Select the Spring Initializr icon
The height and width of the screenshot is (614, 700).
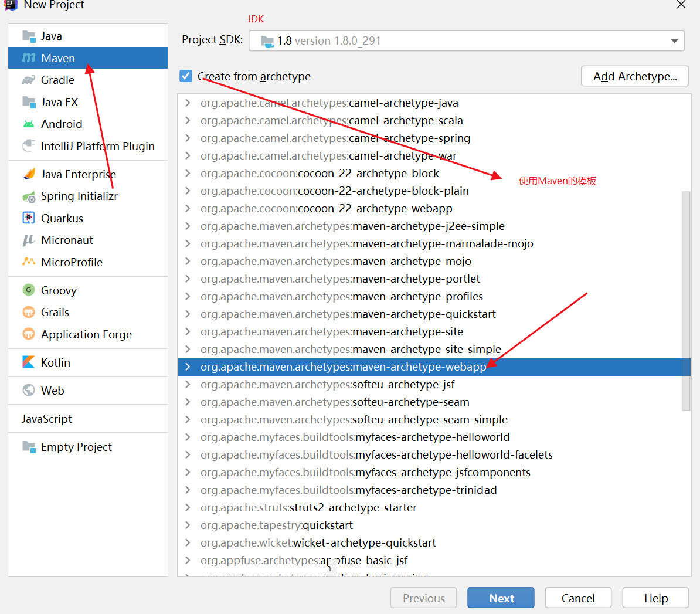point(29,196)
